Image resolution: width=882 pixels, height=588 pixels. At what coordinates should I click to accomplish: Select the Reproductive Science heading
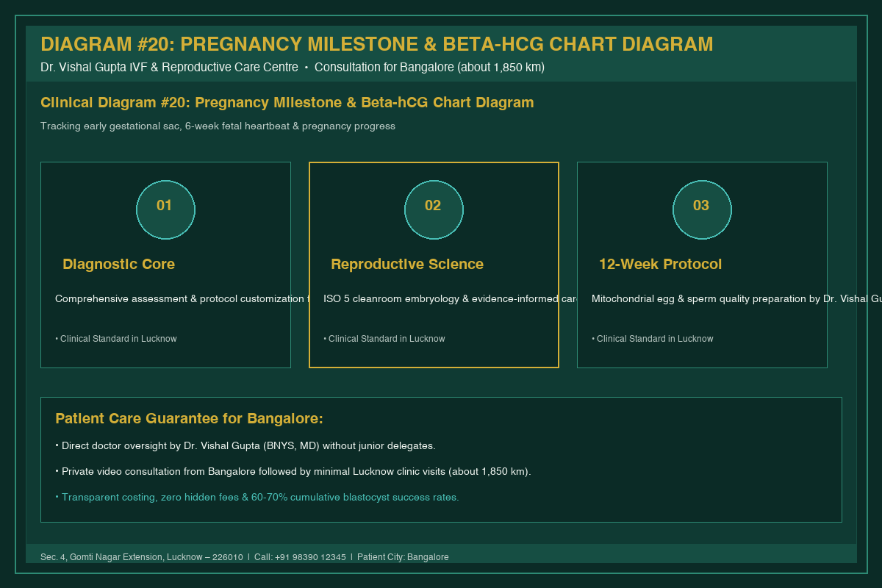coord(407,264)
